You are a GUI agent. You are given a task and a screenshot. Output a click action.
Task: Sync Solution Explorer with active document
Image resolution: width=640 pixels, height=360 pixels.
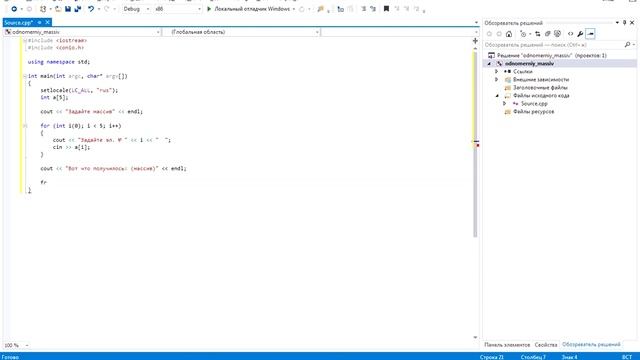[538, 34]
